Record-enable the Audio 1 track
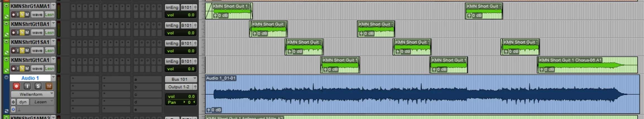Image resolution: width=644 pixels, height=119 pixels. coord(16,86)
